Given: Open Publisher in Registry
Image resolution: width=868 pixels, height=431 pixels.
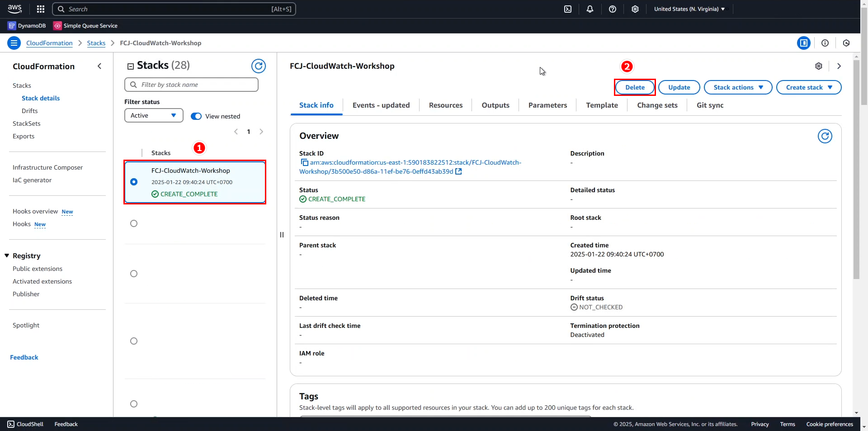Looking at the screenshot, I should 26,294.
